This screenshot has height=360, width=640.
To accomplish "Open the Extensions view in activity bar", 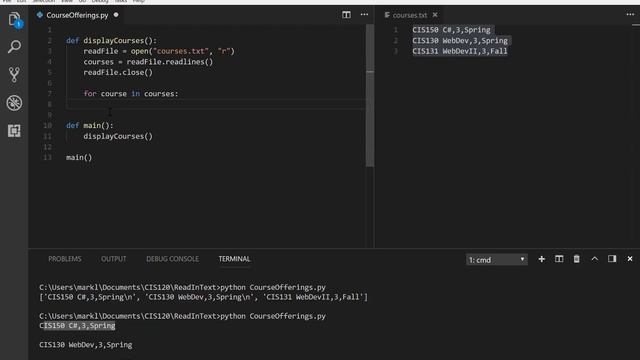I will click(14, 131).
